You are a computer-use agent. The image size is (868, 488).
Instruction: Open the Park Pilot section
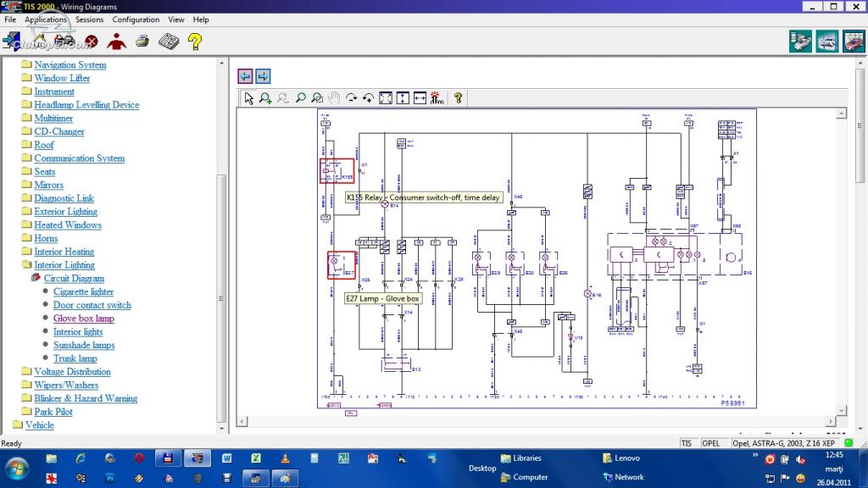tap(53, 412)
